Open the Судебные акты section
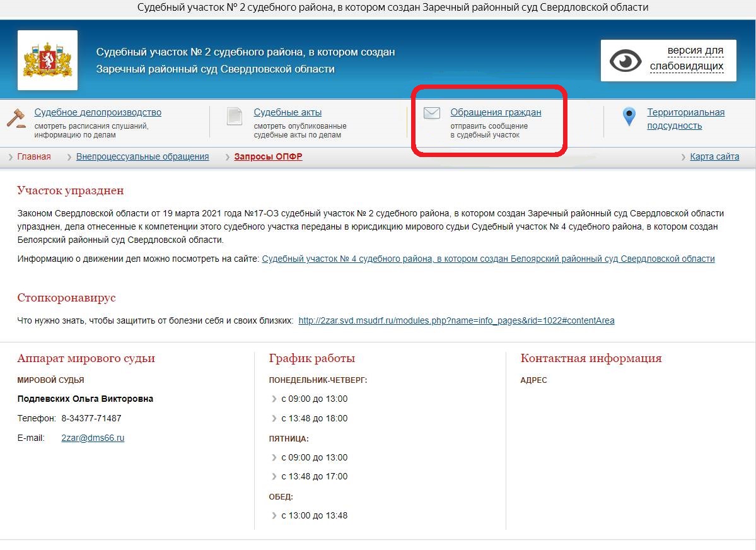The width and height of the screenshot is (756, 550). click(x=288, y=112)
